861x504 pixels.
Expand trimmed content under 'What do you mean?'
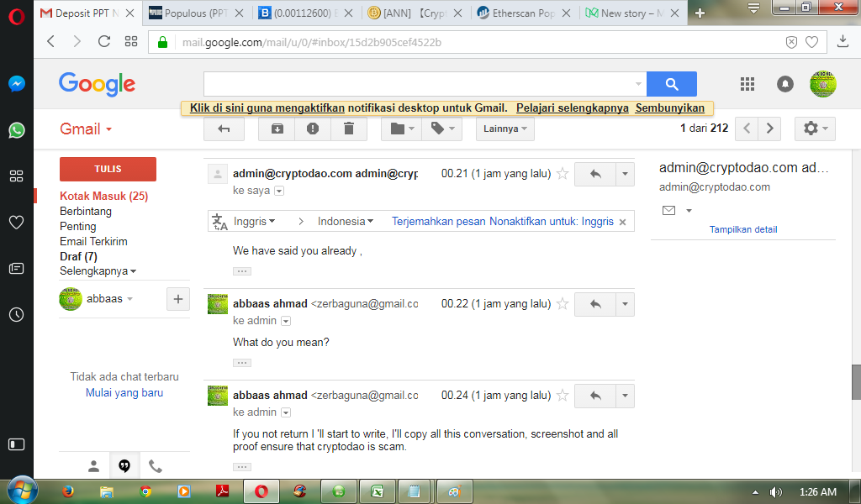(241, 363)
